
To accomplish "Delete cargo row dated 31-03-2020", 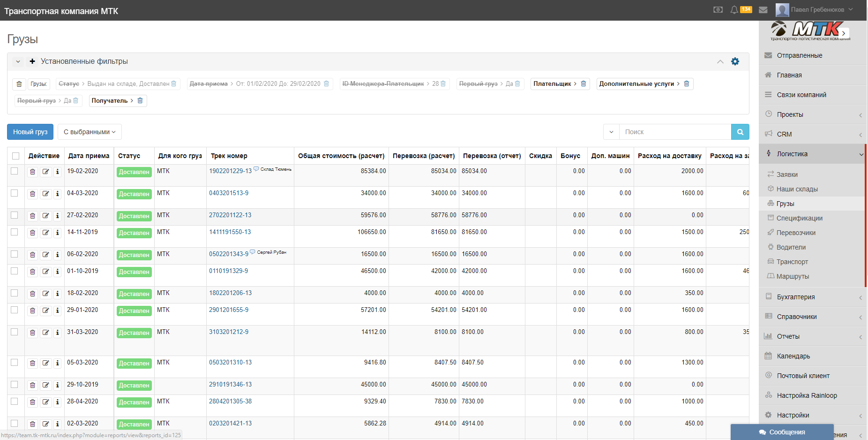I will (x=32, y=333).
